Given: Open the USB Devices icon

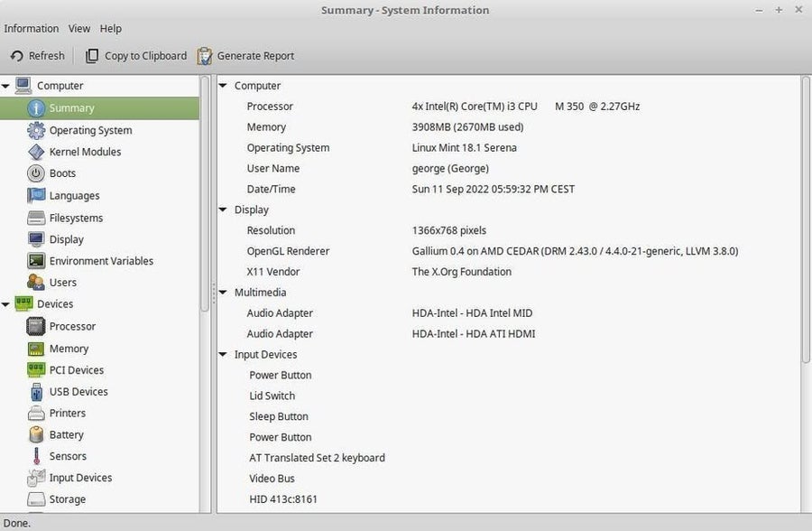Looking at the screenshot, I should click(36, 392).
